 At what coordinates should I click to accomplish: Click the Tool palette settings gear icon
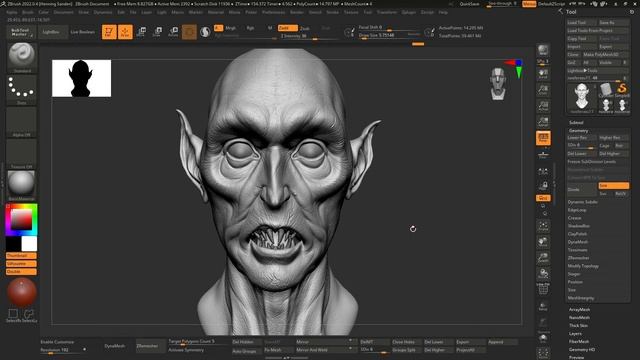coord(632,12)
